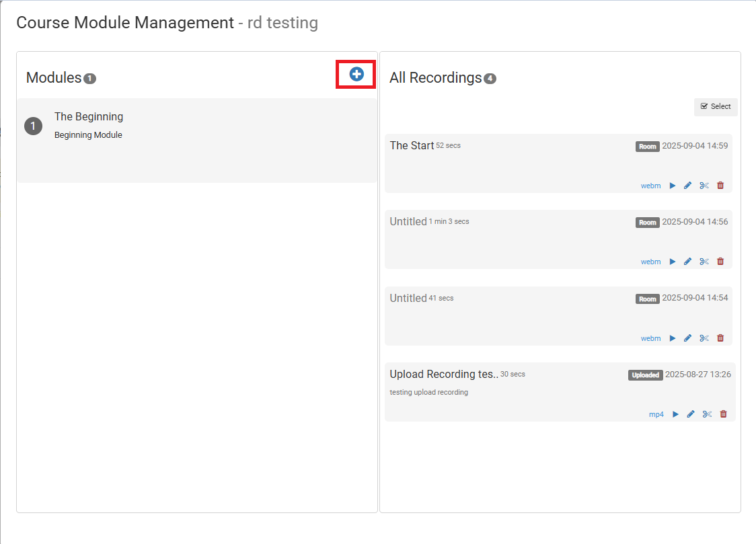756x544 pixels.
Task: Click the Course Module Management heading
Action: pos(125,23)
